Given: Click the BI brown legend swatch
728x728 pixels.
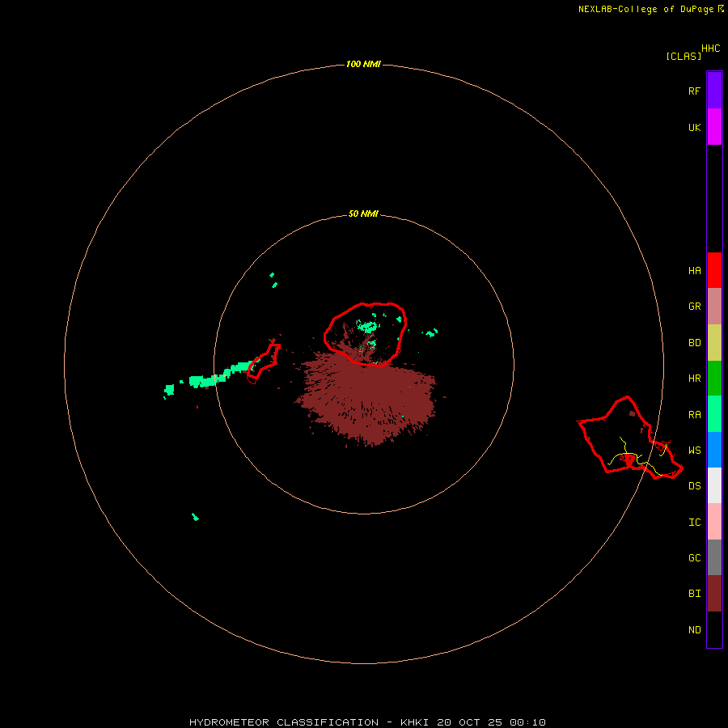Looking at the screenshot, I should 714,594.
